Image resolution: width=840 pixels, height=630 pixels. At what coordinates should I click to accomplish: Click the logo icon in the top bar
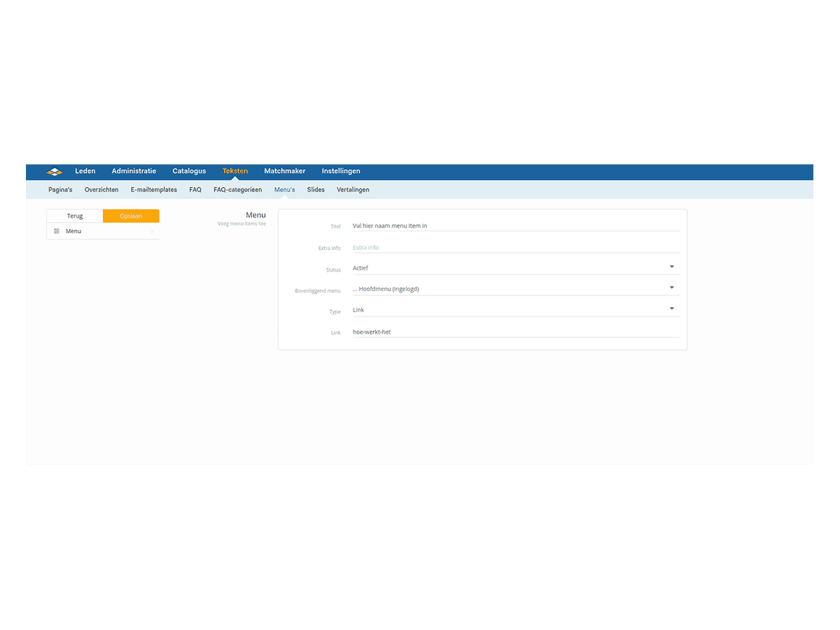point(55,171)
